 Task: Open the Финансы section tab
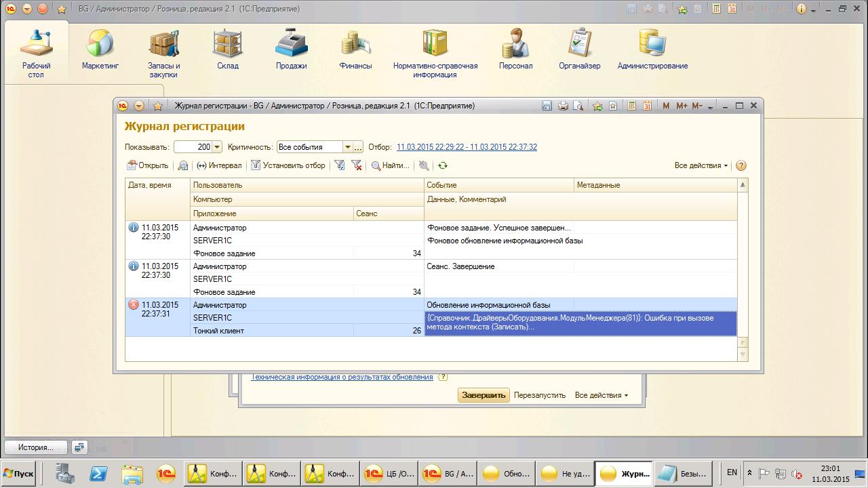pos(355,50)
